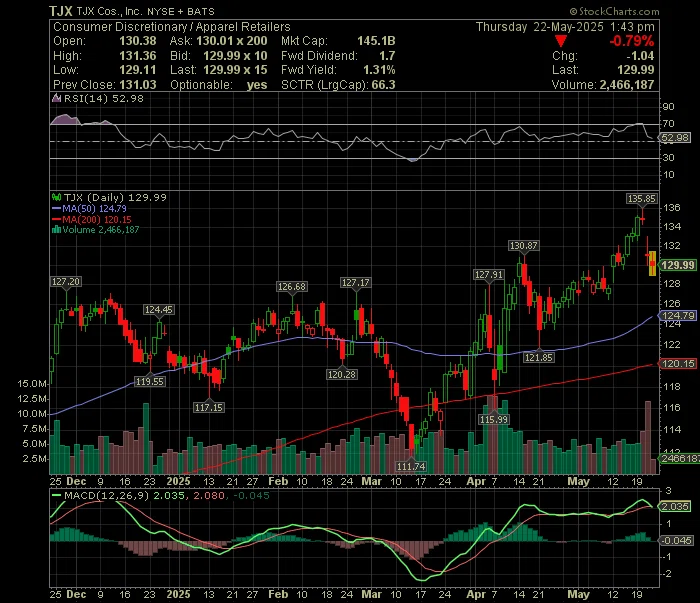
Task: Click the 126.68 peak price label
Action: coord(292,287)
